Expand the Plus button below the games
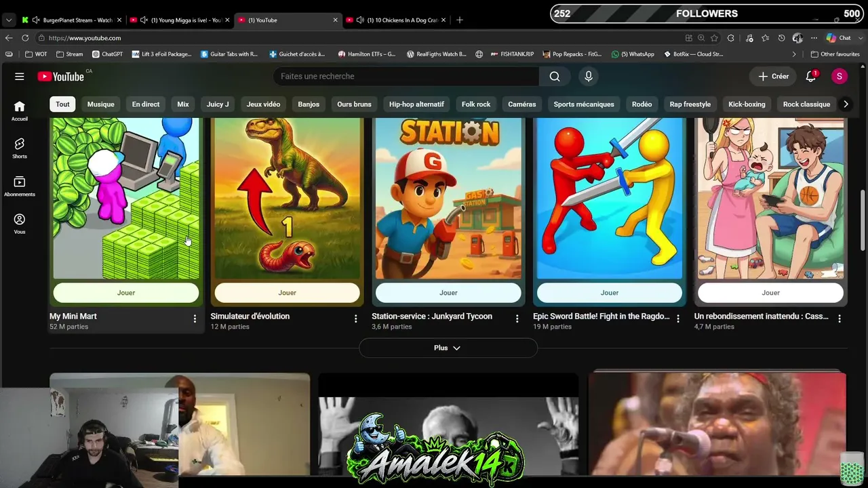Viewport: 868px width, 488px height. (448, 348)
